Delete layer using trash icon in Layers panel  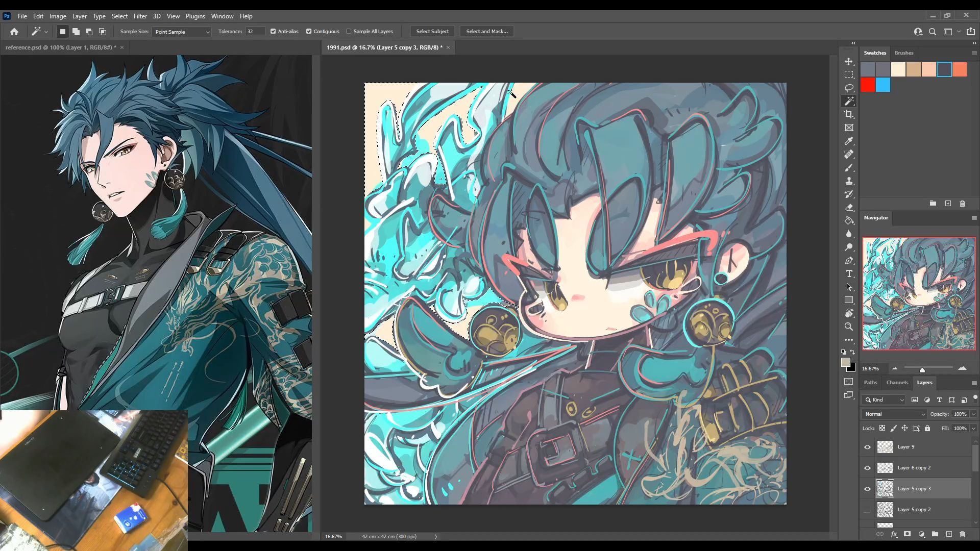click(962, 534)
